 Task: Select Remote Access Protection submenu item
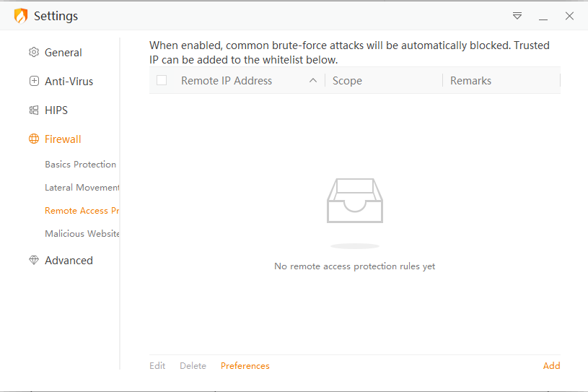tap(82, 211)
